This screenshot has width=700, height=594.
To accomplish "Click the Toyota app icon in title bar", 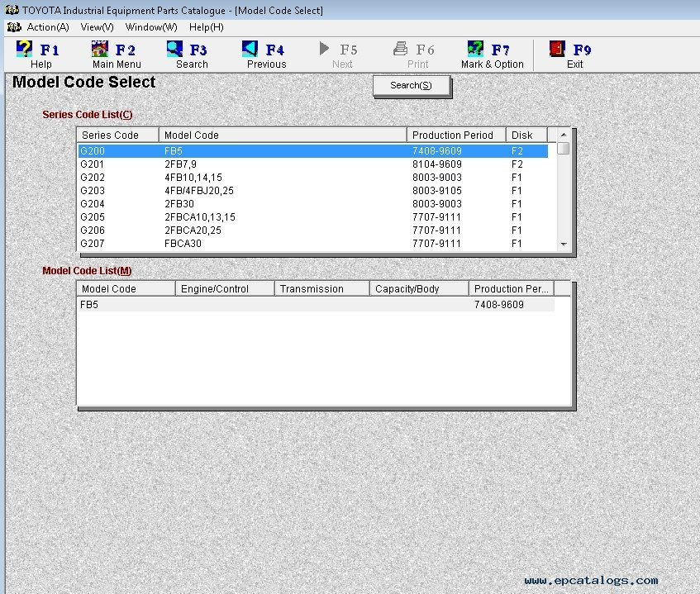I will click(12, 10).
